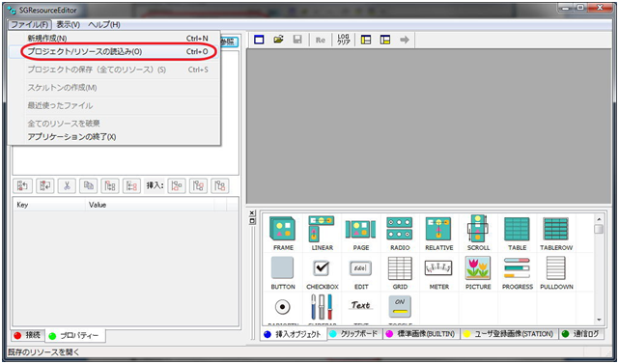The width and height of the screenshot is (619, 364).
Task: Click the Key column header
Action: click(x=49, y=205)
